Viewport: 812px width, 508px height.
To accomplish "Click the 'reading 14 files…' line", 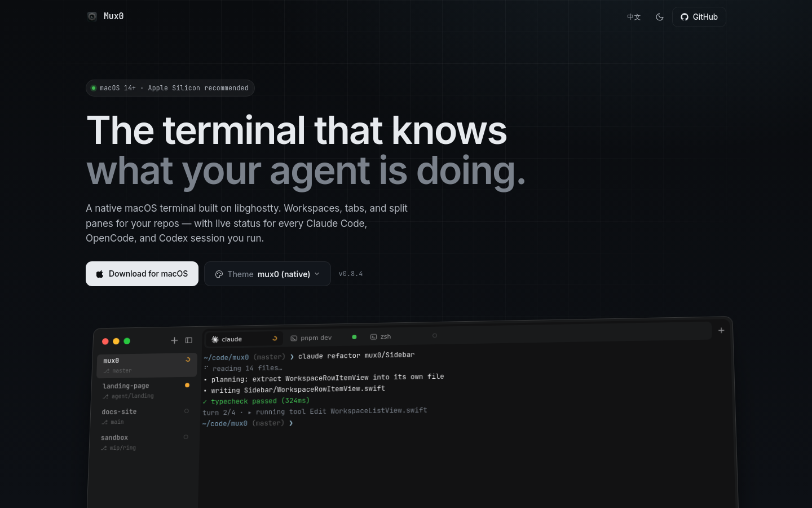I will (x=243, y=368).
